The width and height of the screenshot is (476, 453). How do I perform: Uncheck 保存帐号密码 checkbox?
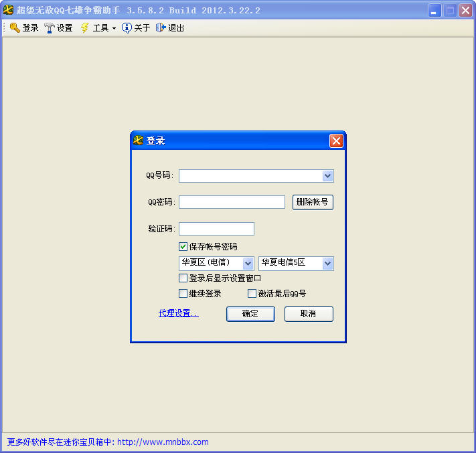183,246
